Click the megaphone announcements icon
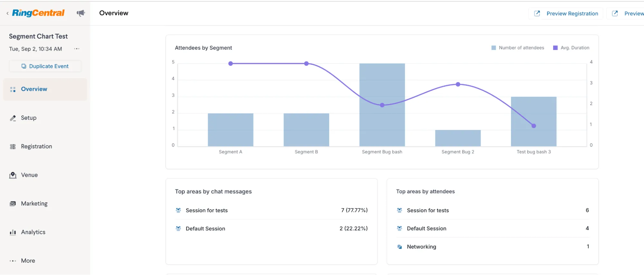The image size is (644, 275). click(x=81, y=13)
